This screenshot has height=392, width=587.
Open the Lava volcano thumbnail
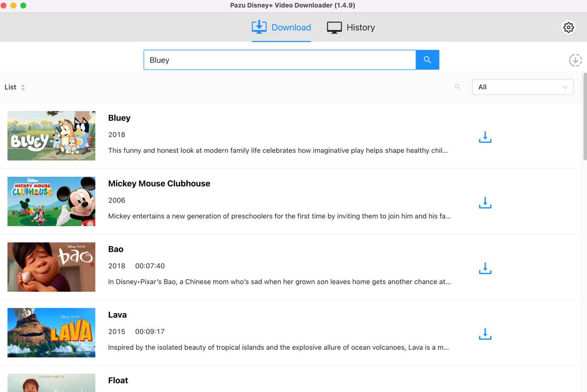[51, 332]
